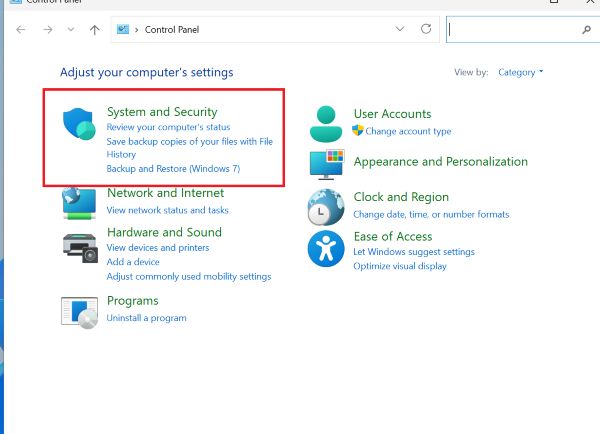
Task: Go up one level with Up arrow
Action: pos(95,30)
